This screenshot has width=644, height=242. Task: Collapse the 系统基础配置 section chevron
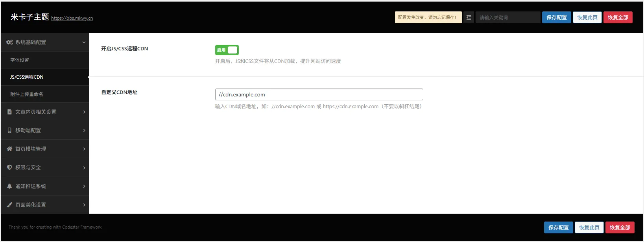pyautogui.click(x=84, y=42)
